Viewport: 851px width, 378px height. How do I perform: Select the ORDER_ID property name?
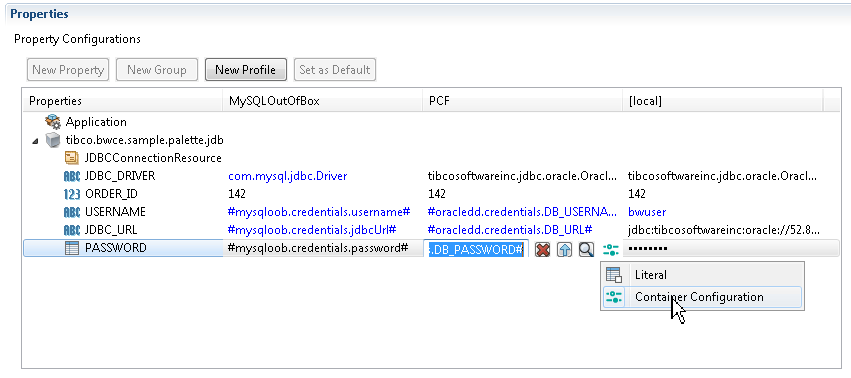111,194
